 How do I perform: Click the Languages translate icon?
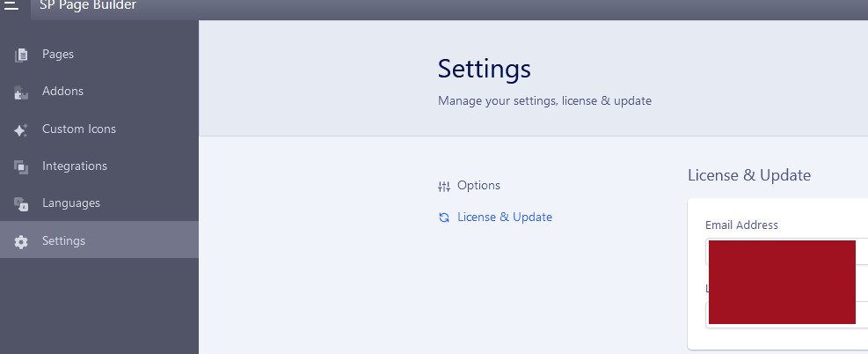[21, 203]
